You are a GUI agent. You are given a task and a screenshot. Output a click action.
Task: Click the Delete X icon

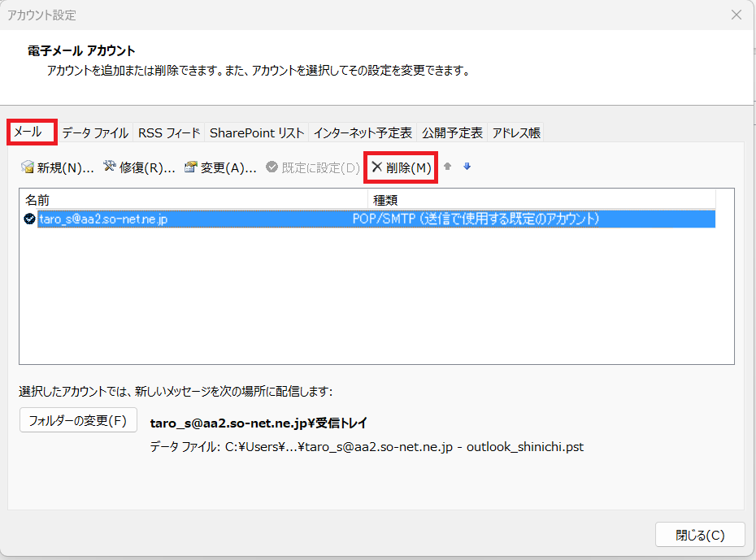377,167
